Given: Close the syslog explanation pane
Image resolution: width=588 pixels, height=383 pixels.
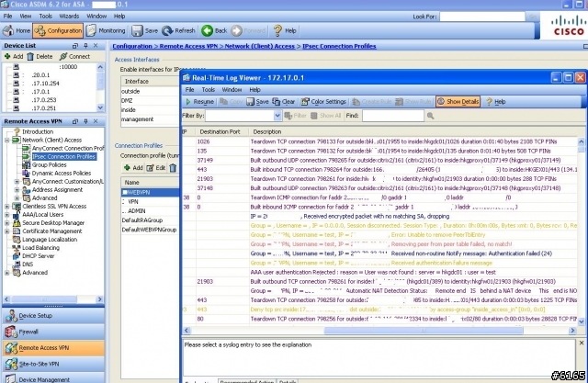Looking at the screenshot, I should pos(582,343).
